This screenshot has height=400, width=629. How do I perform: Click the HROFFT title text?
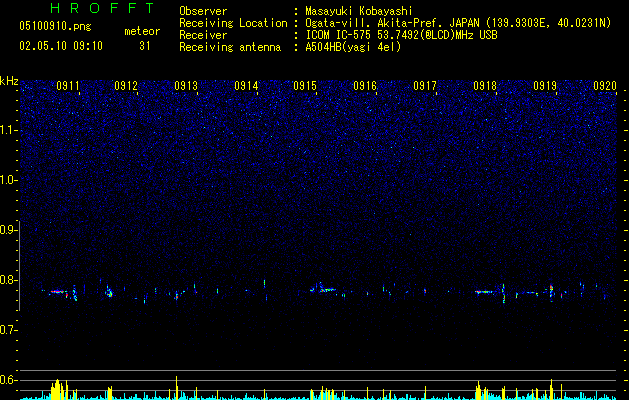coord(103,8)
